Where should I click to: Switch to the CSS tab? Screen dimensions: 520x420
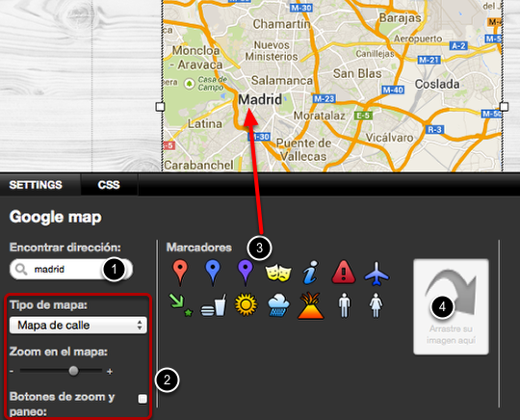[x=109, y=185]
